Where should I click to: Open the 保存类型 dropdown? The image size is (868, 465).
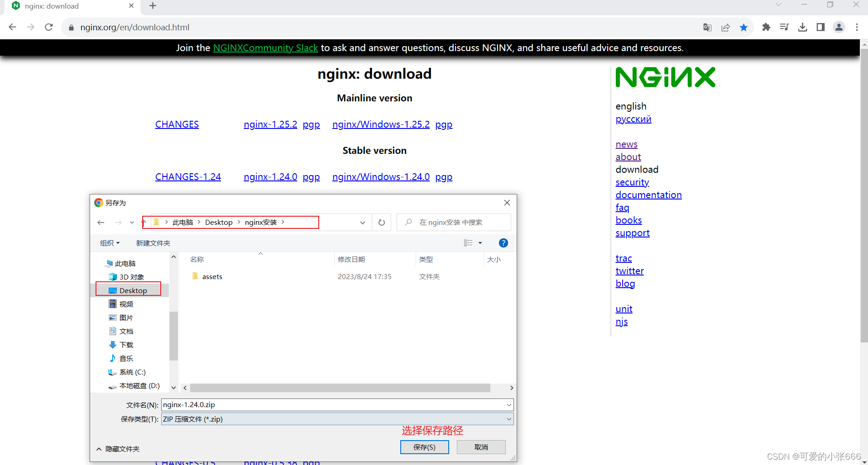[337, 419]
